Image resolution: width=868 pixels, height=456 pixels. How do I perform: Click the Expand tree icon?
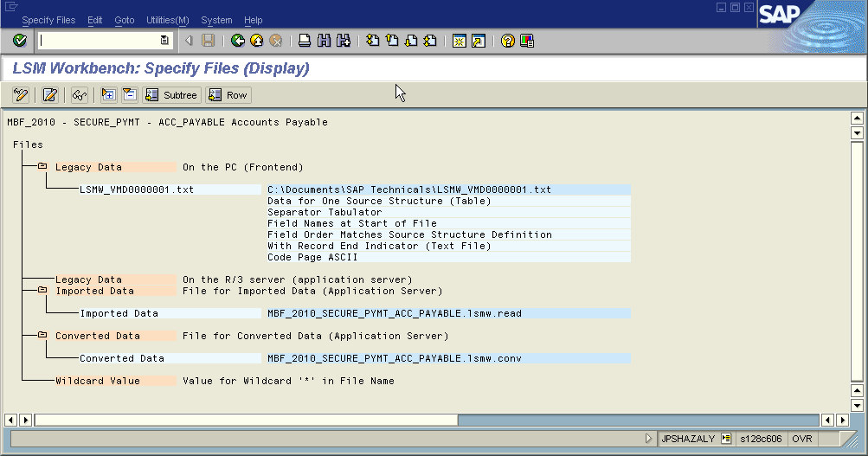[108, 95]
